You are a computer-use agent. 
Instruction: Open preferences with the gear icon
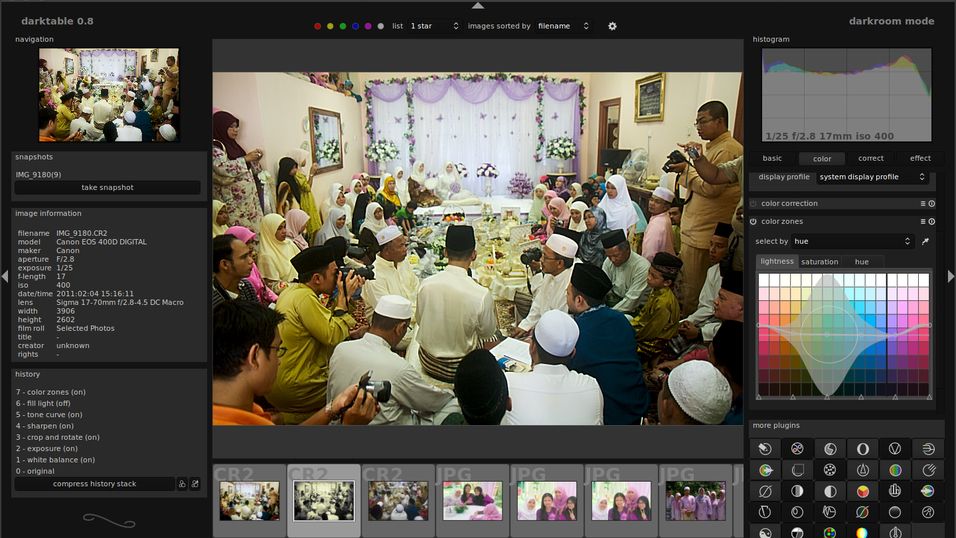click(613, 26)
